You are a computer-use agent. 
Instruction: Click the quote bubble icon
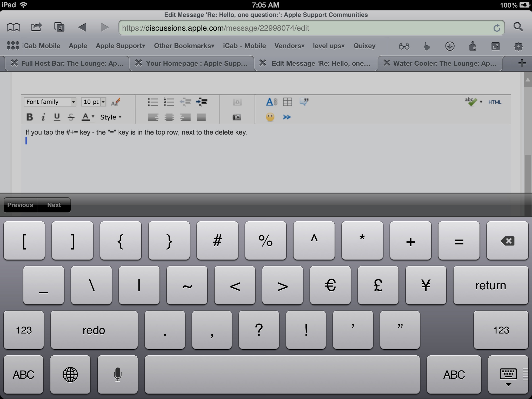pos(304,102)
